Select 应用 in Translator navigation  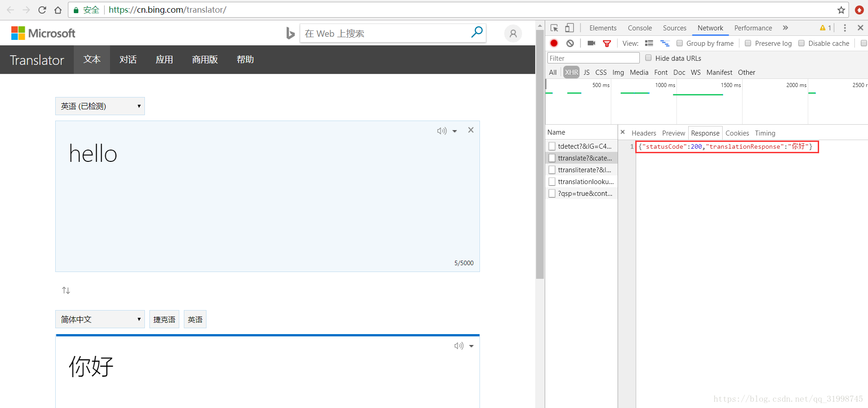tap(164, 59)
